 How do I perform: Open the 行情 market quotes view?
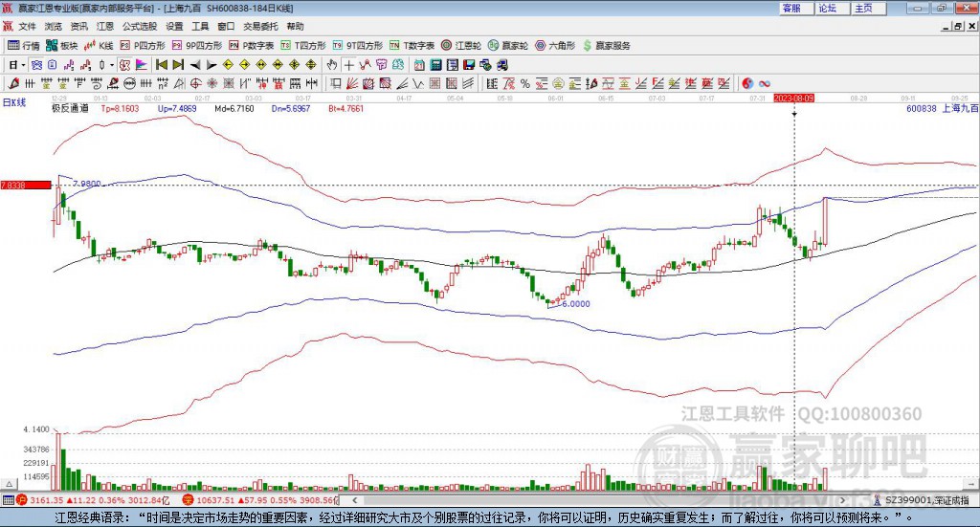coord(23,46)
